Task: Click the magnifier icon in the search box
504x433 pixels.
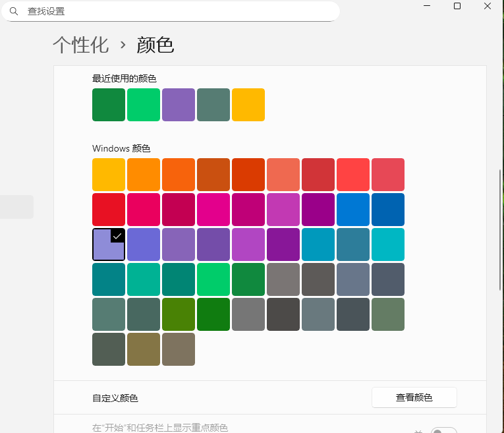Action: 13,11
